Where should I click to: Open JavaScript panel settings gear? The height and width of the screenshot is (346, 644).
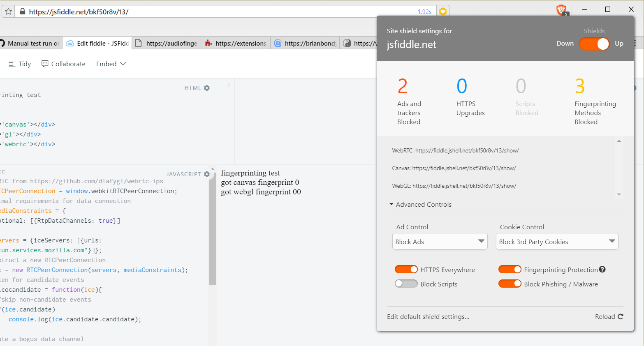[x=207, y=174]
